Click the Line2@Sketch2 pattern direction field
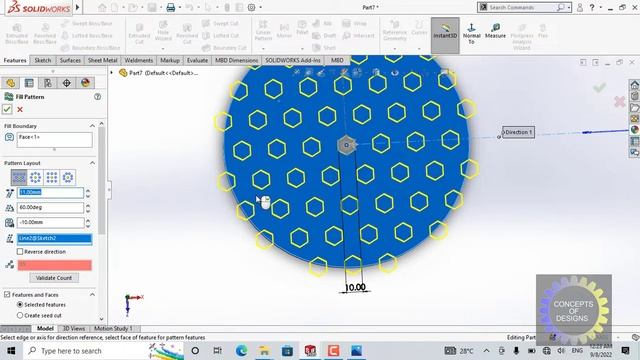 [54, 239]
